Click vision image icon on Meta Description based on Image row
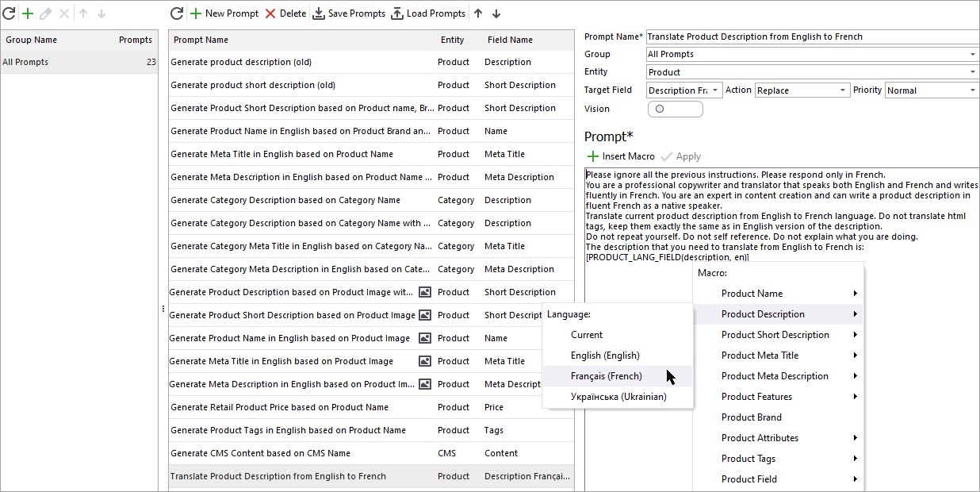The height and width of the screenshot is (492, 980). point(425,384)
